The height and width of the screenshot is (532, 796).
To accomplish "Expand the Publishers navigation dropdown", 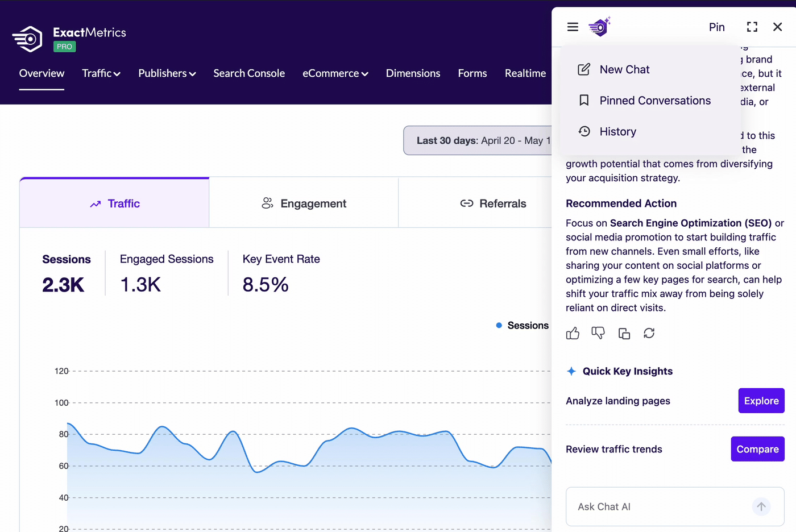I will tap(167, 73).
